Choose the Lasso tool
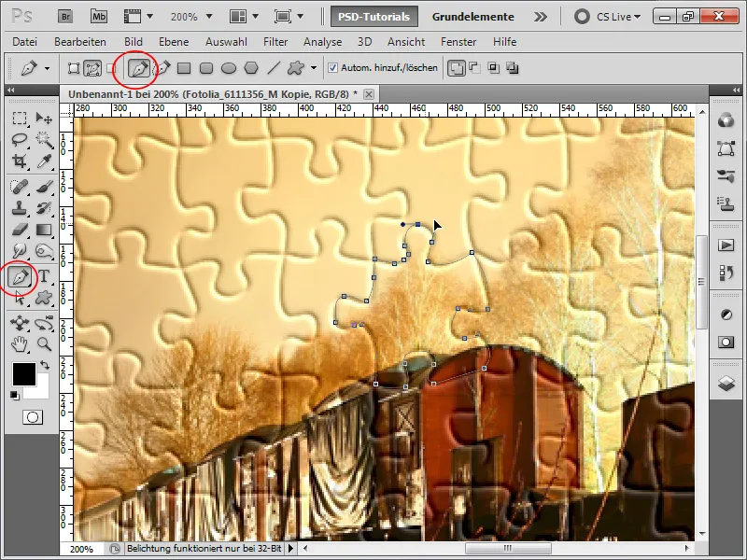 pyautogui.click(x=20, y=139)
